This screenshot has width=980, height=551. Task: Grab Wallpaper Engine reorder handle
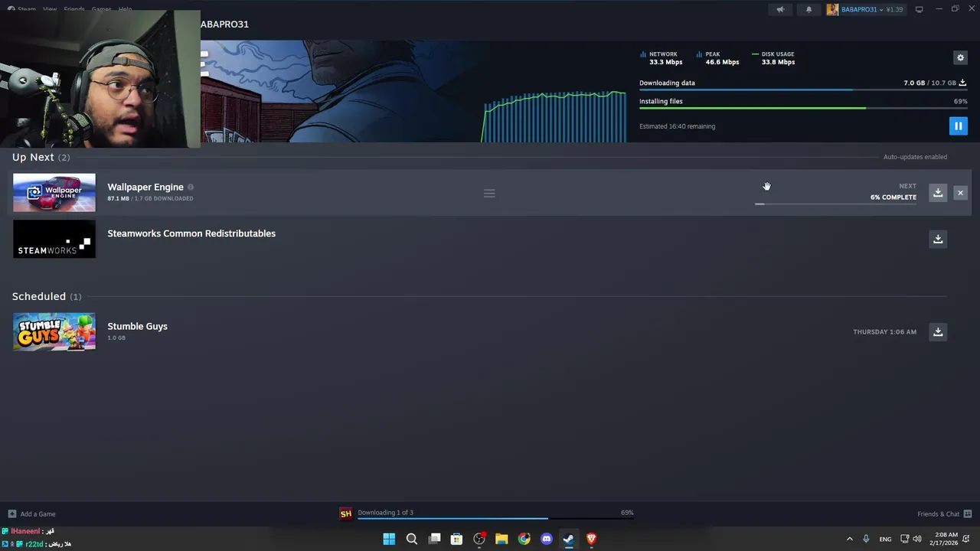click(x=489, y=193)
